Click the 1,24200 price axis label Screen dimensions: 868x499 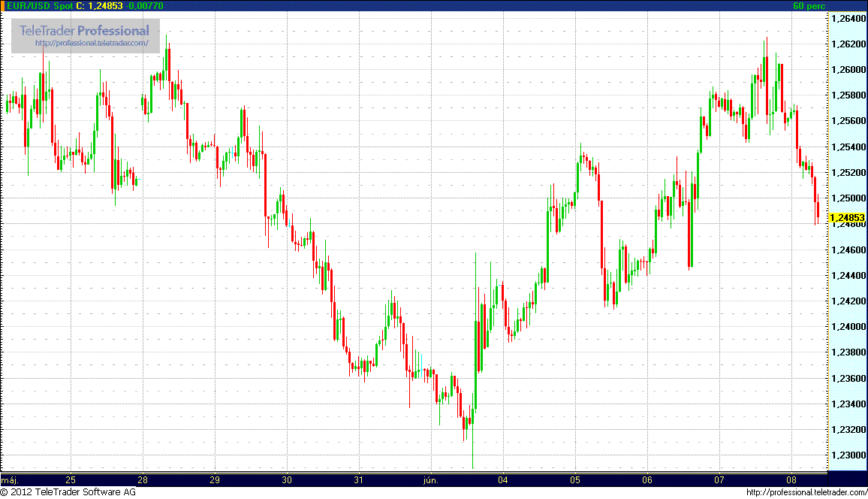point(848,301)
